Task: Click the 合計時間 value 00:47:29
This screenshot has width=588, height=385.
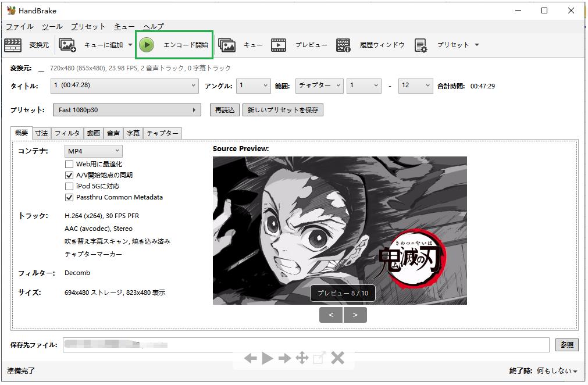Action: coord(482,86)
